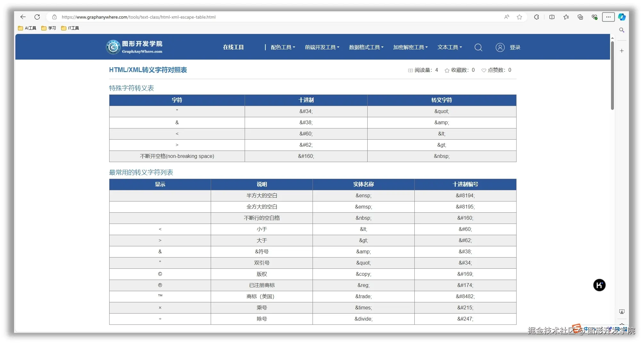The width and height of the screenshot is (644, 344).
Task: Click the screenshot capture icon on the right edge
Action: click(x=622, y=311)
